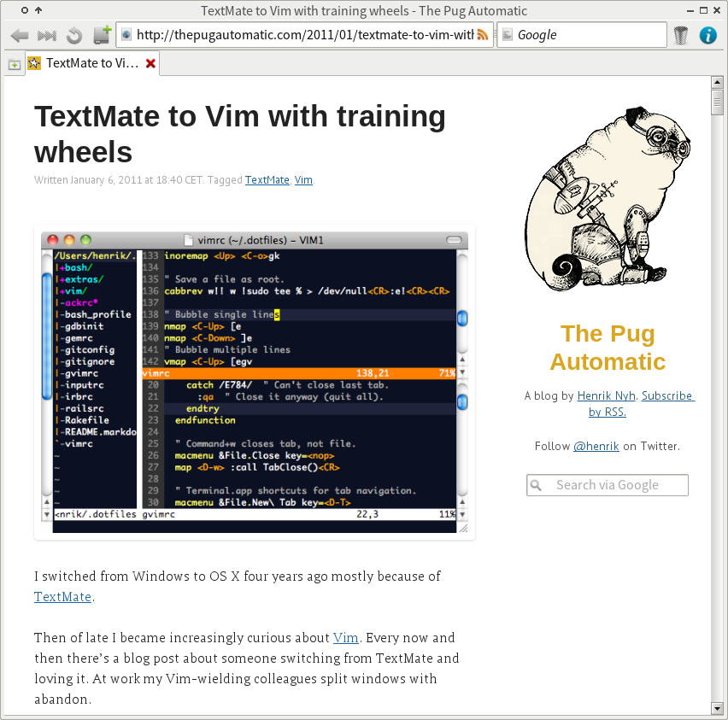The height and width of the screenshot is (720, 728).
Task: Click the page scrollbar thumb
Action: click(x=718, y=102)
